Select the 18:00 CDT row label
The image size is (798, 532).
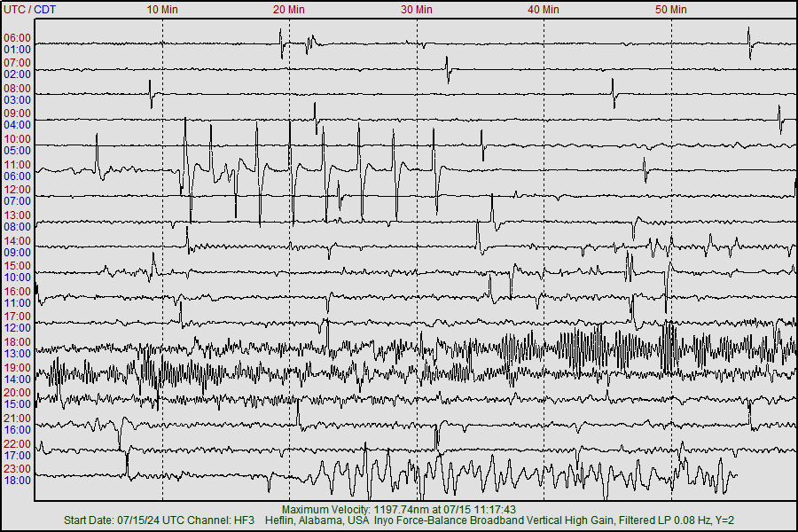18,480
